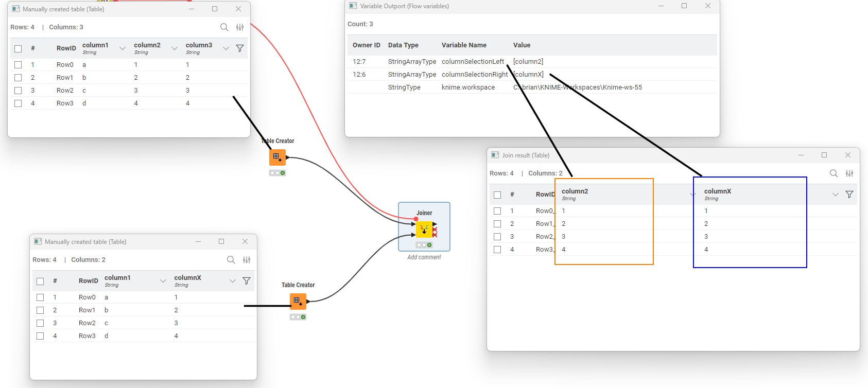The width and height of the screenshot is (868, 388).
Task: Toggle select-all checkbox in three-column table header
Action: coord(18,49)
